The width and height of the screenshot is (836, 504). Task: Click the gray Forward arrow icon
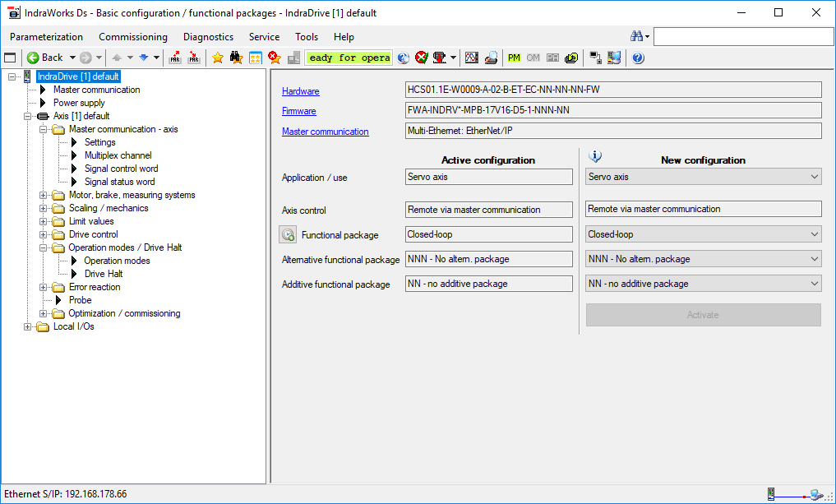[x=85, y=58]
